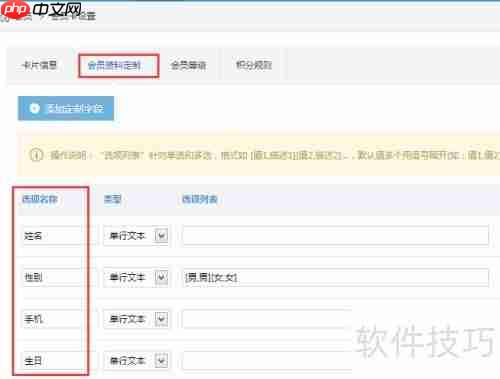
Task: Open the 积分规则 tab
Action: coord(254,65)
